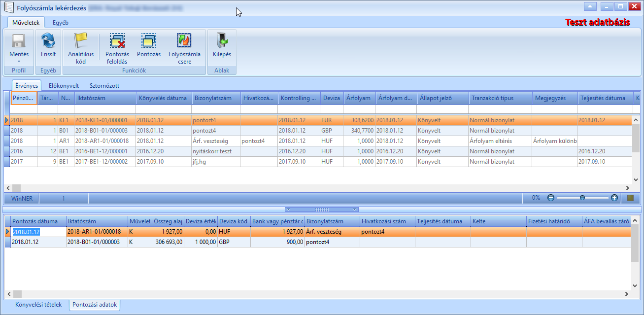Viewport: 644px width, 315px height.
Task: Click the zoom out minus icon
Action: pyautogui.click(x=551, y=198)
